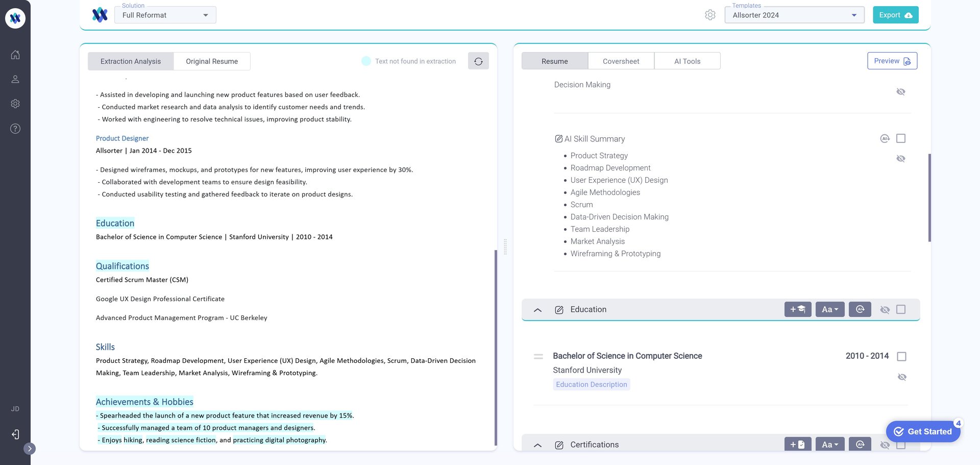Click the checkmark icon on Get Started
This screenshot has height=465, width=980.
[x=899, y=431]
